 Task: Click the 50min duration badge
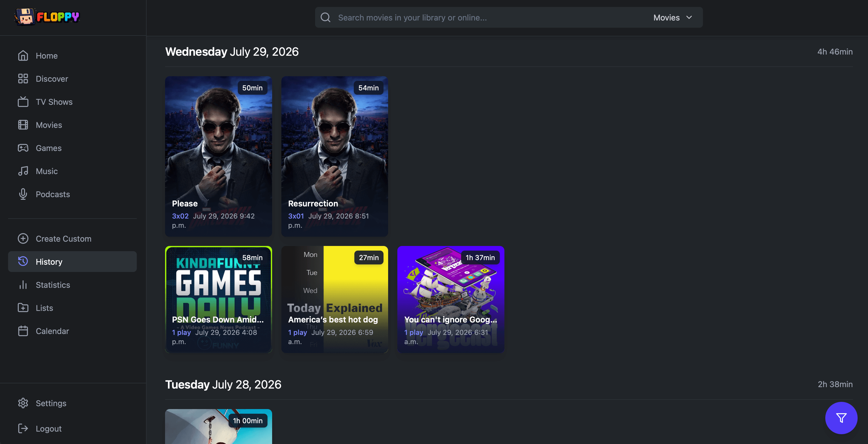tap(252, 88)
